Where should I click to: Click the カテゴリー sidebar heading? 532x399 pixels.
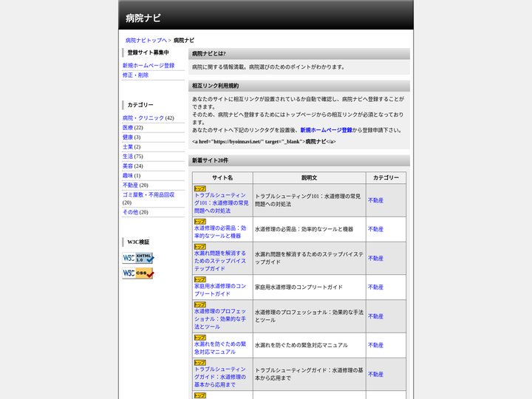[154, 105]
